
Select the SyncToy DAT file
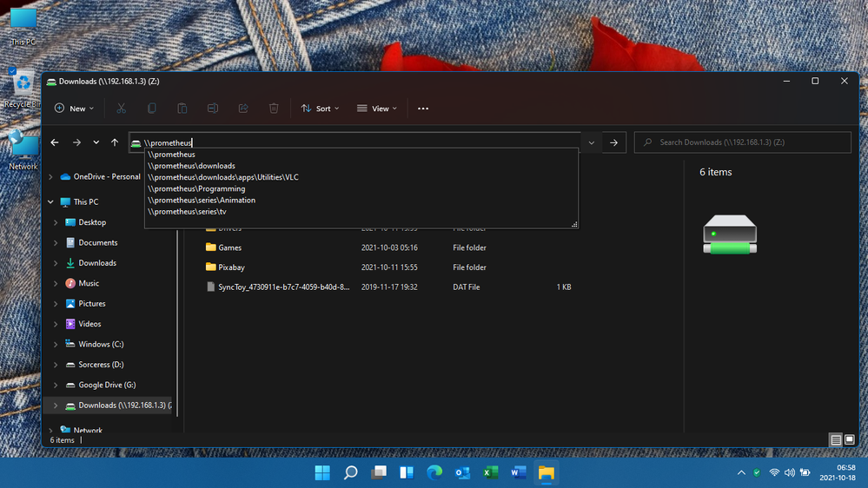pyautogui.click(x=388, y=287)
